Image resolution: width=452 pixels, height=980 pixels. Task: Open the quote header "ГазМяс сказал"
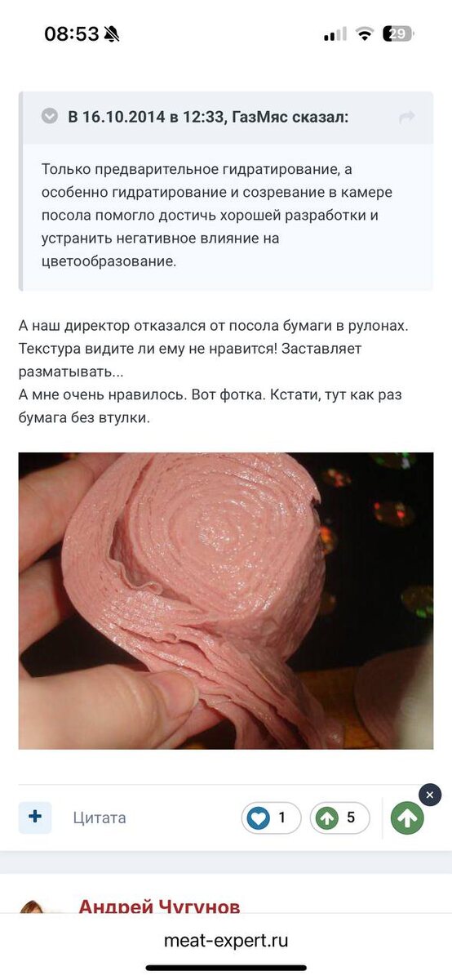coord(208,117)
